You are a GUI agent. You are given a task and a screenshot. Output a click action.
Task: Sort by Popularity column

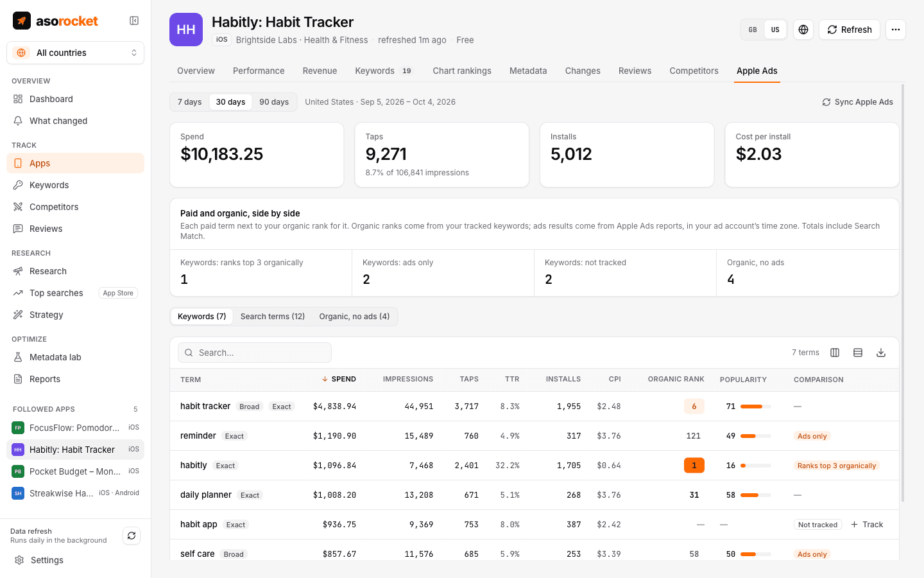click(743, 380)
